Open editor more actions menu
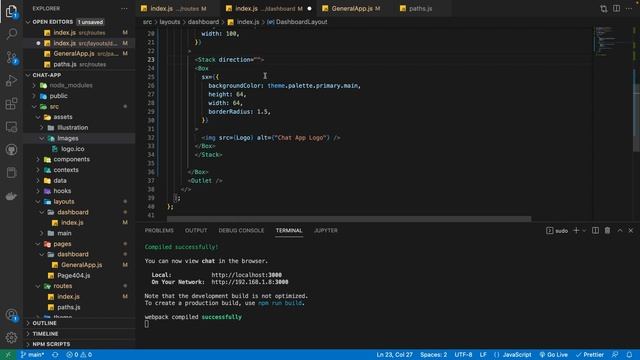This screenshot has width=640, height=360. click(x=629, y=9)
